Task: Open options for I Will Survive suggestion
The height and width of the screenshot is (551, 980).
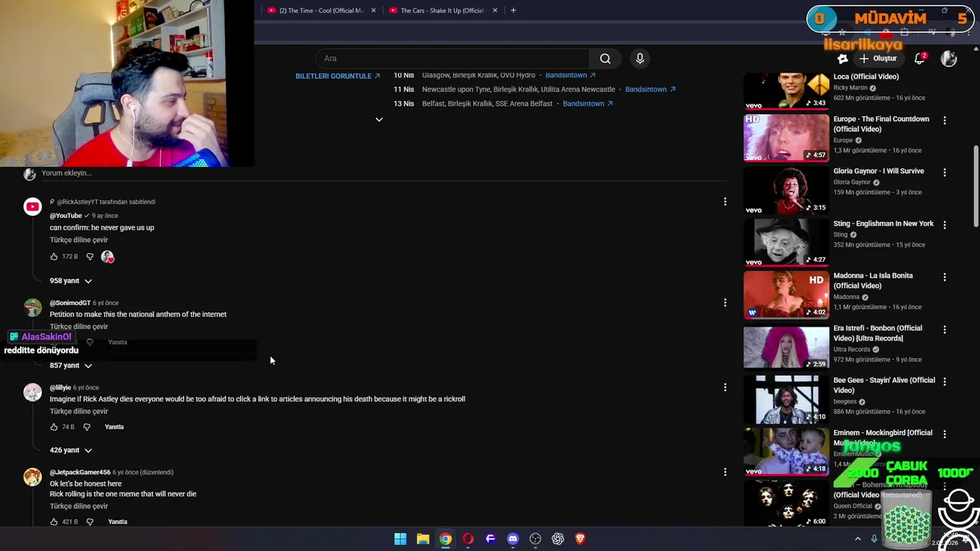Action: (944, 173)
